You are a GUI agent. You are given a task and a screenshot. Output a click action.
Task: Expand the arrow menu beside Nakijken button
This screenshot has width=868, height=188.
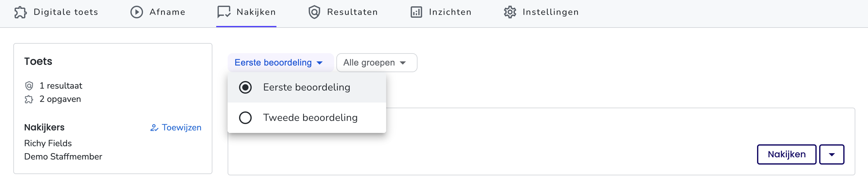pos(832,154)
